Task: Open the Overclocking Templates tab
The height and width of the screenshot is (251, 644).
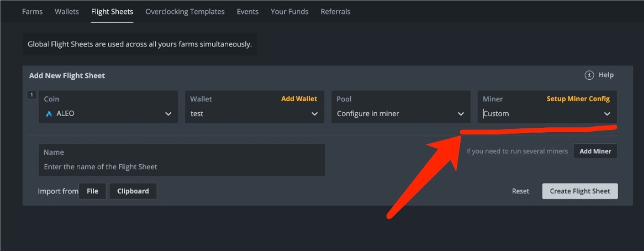Action: click(185, 11)
